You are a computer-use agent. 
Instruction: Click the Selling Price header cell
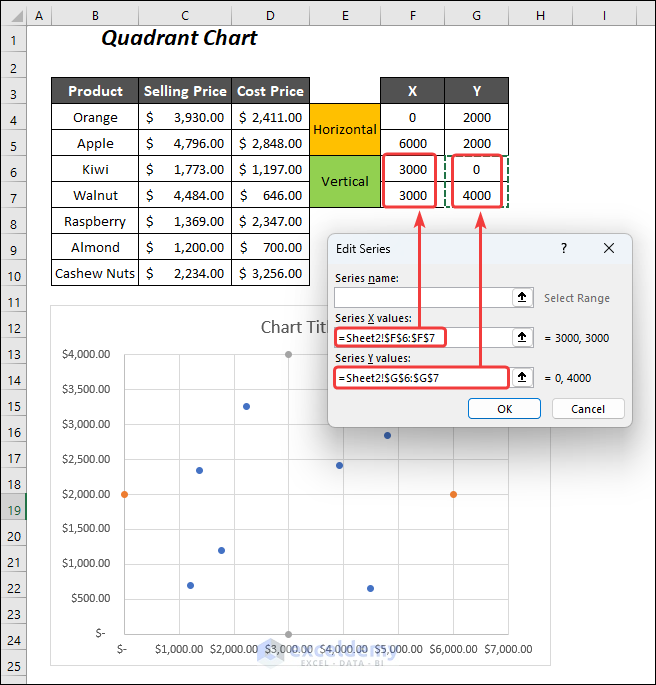tap(185, 91)
